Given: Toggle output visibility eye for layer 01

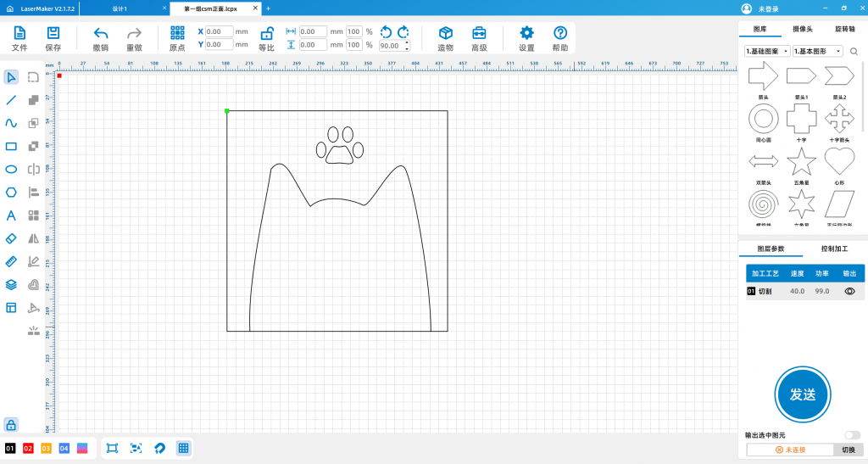Looking at the screenshot, I should [x=849, y=291].
